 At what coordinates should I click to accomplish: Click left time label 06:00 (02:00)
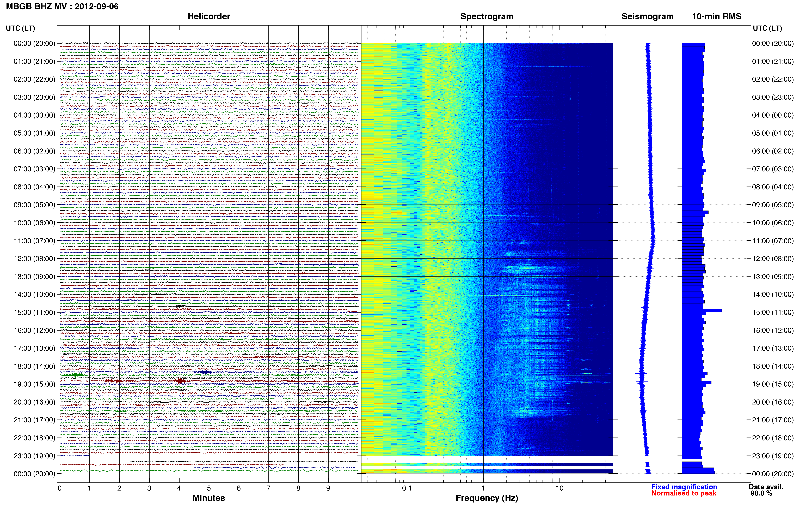point(34,151)
